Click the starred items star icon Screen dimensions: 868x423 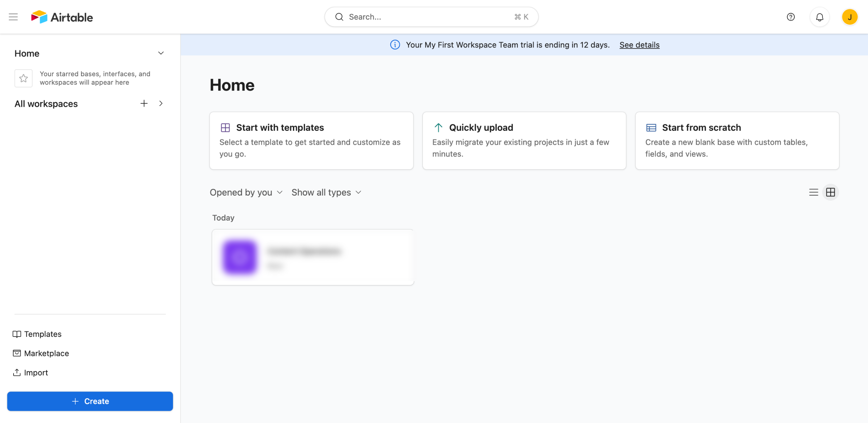(23, 78)
